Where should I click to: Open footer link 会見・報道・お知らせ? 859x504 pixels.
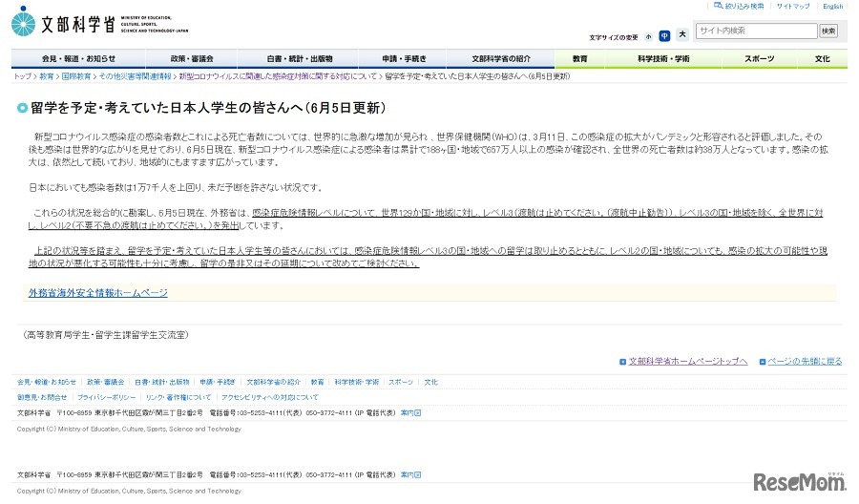(47, 383)
